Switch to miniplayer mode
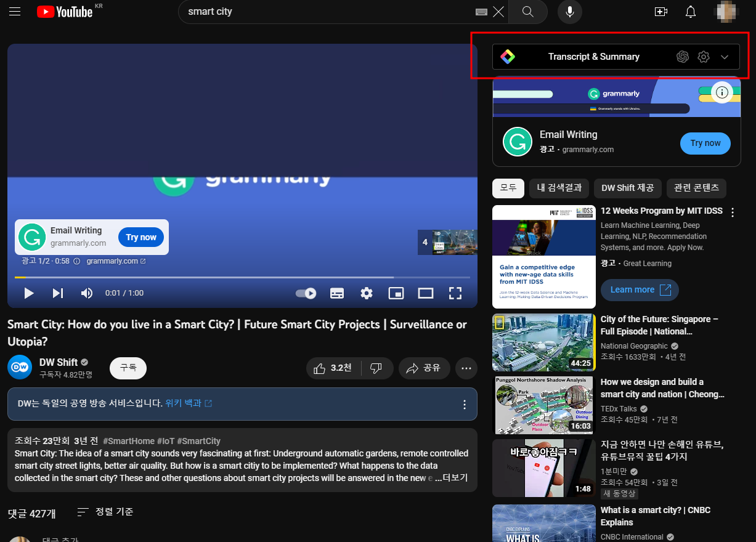The height and width of the screenshot is (542, 756). pyautogui.click(x=396, y=293)
